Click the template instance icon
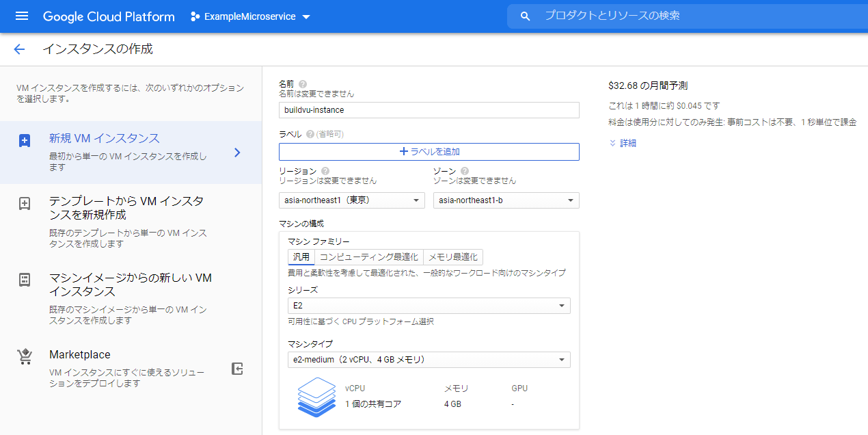The width and height of the screenshot is (868, 435). pyautogui.click(x=25, y=203)
